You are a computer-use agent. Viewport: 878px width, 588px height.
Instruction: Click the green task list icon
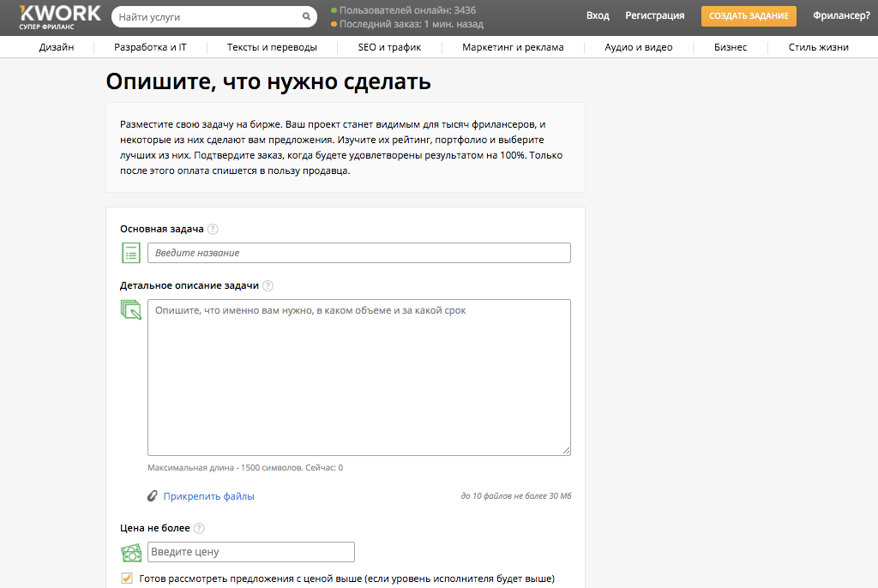131,252
